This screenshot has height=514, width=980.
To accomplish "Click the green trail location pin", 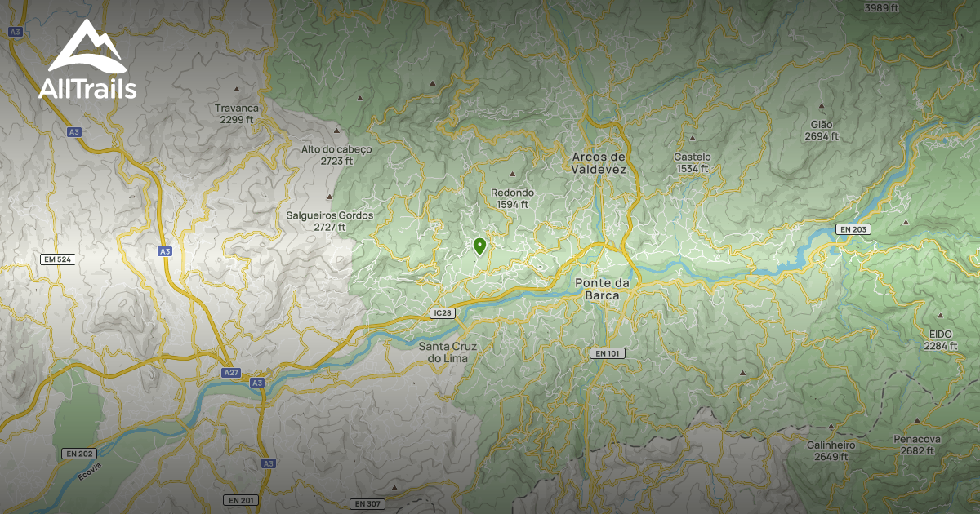I will [x=479, y=246].
